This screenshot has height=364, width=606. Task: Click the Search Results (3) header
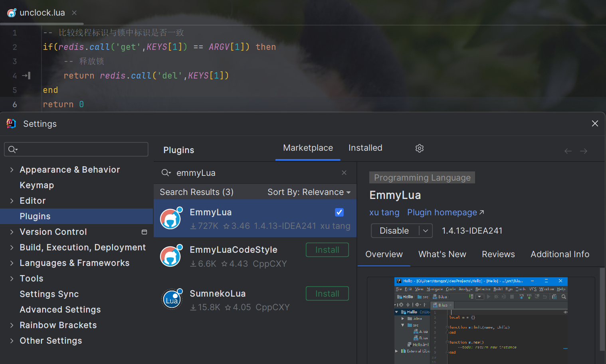[196, 192]
